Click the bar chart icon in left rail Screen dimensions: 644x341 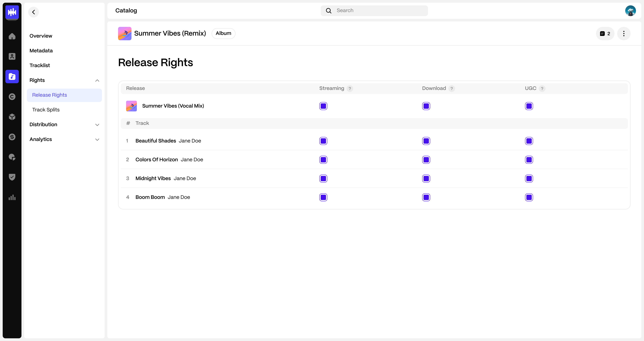pyautogui.click(x=12, y=197)
